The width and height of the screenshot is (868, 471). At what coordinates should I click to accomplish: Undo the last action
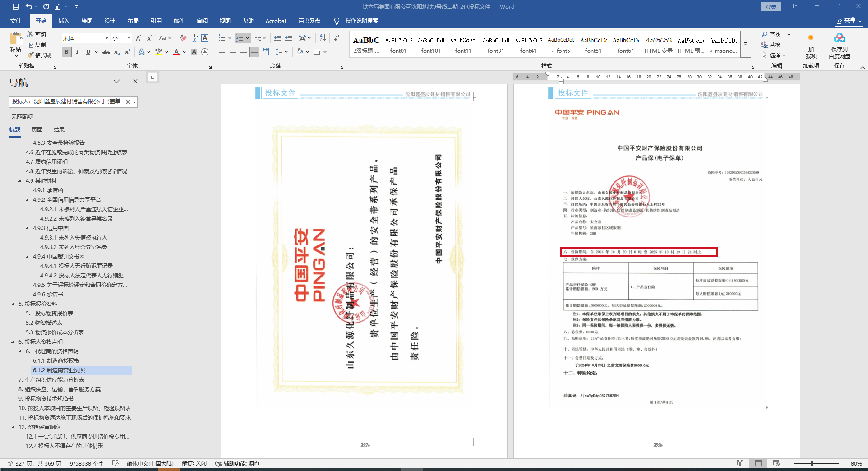[29, 7]
